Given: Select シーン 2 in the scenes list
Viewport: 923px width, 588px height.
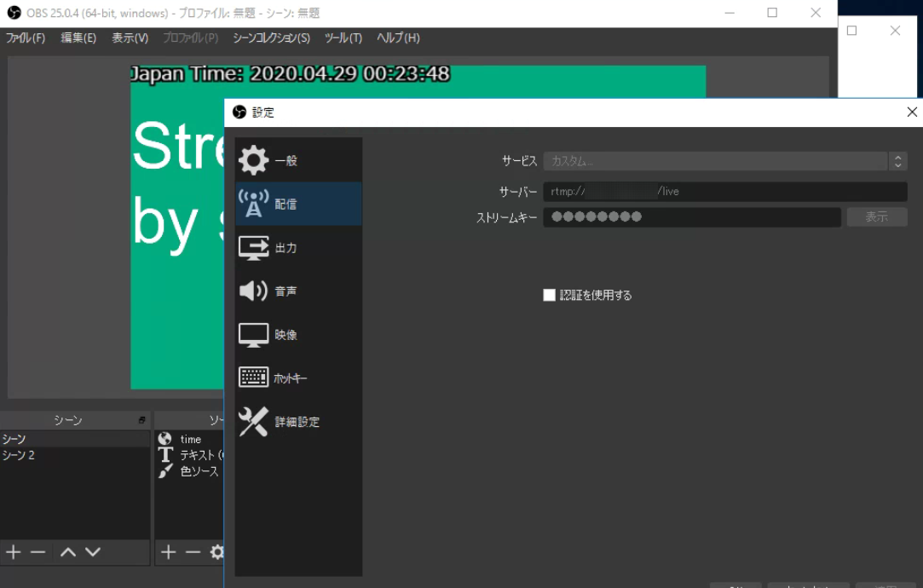Looking at the screenshot, I should 19,455.
